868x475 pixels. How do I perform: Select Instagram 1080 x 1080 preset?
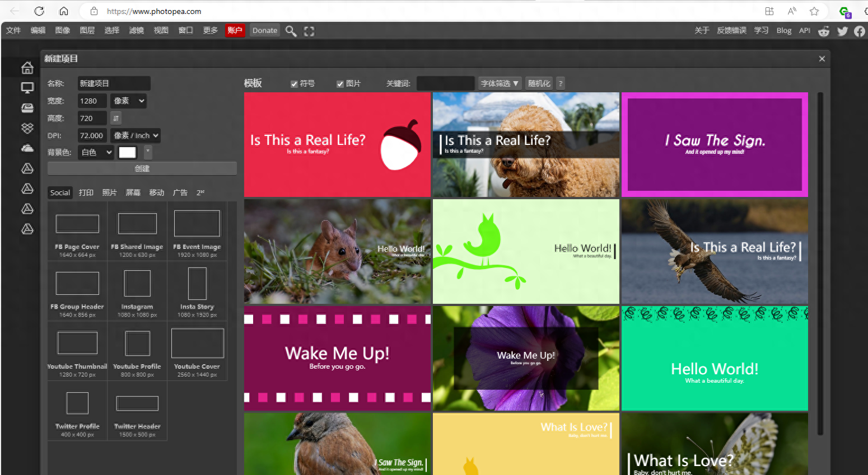coord(137,291)
